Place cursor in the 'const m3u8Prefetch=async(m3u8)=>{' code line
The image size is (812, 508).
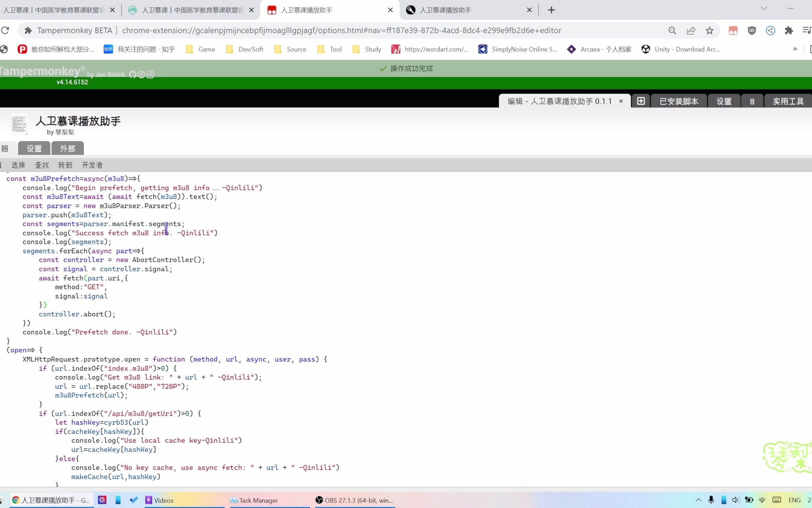click(x=73, y=179)
